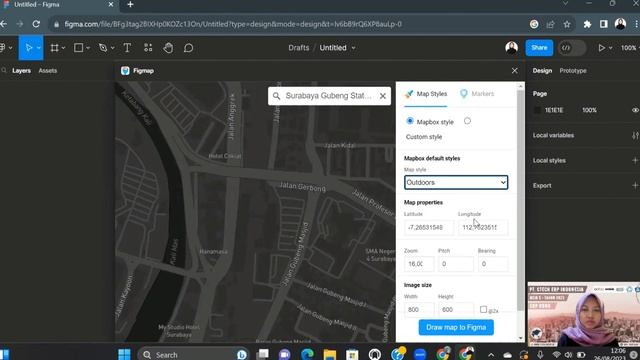The height and width of the screenshot is (360, 640).
Task: Switch to the Assets tab
Action: (48, 71)
